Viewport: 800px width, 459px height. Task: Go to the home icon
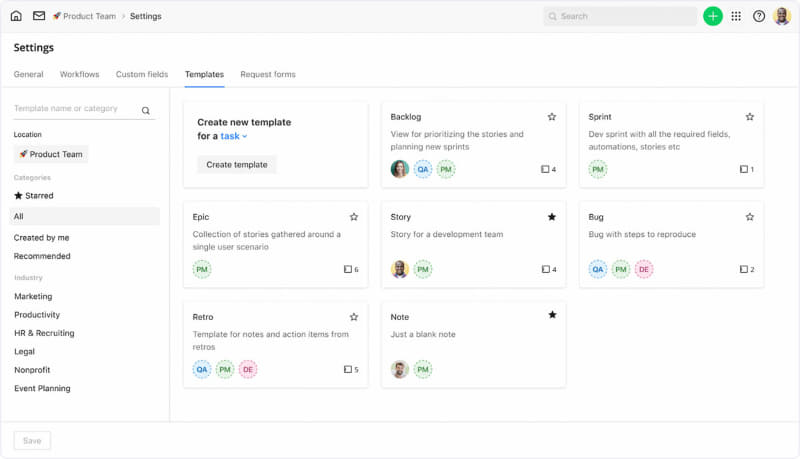click(16, 16)
